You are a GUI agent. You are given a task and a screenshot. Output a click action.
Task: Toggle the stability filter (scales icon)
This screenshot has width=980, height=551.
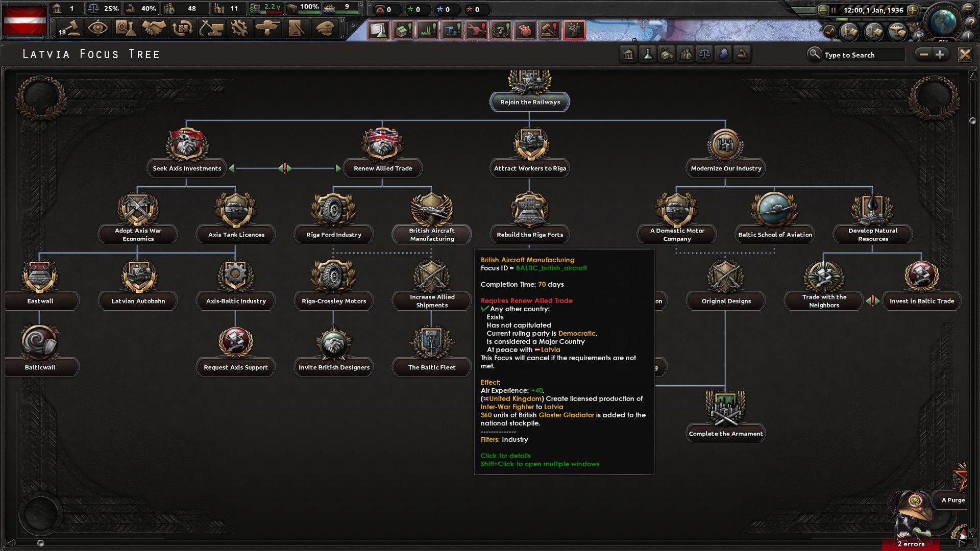coord(704,54)
